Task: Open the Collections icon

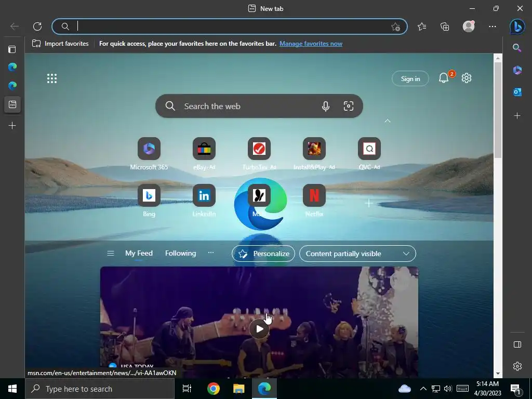Action: 445,26
